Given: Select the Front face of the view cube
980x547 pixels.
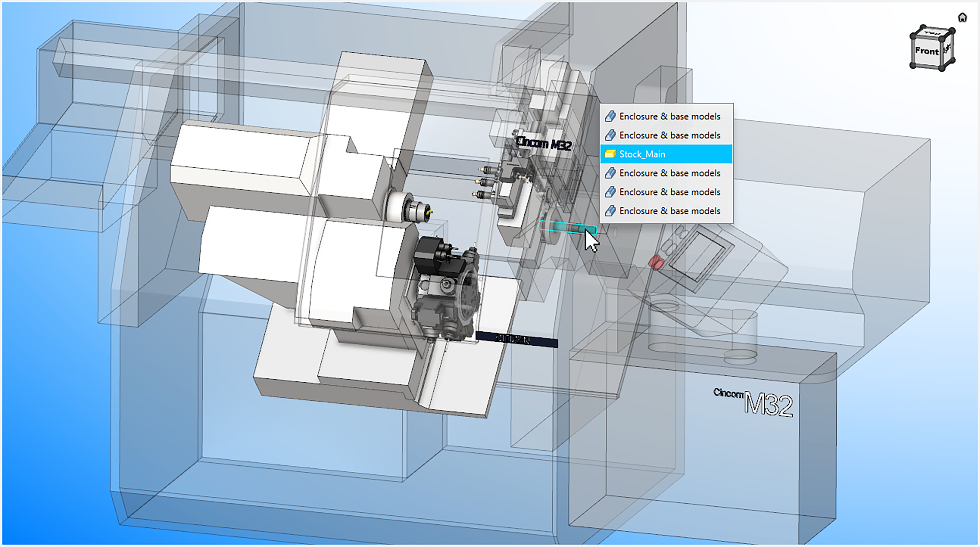Looking at the screenshot, I should click(926, 51).
